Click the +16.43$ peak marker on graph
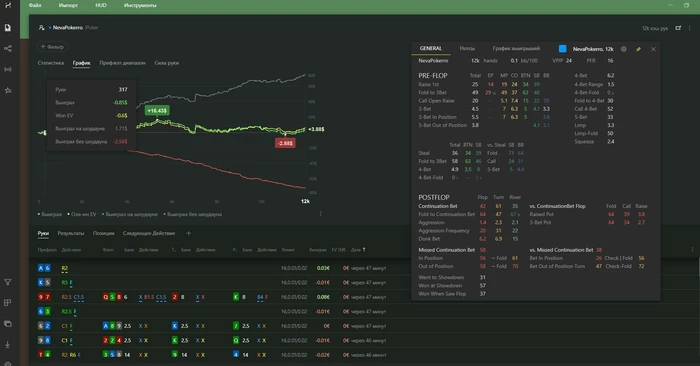 click(157, 110)
